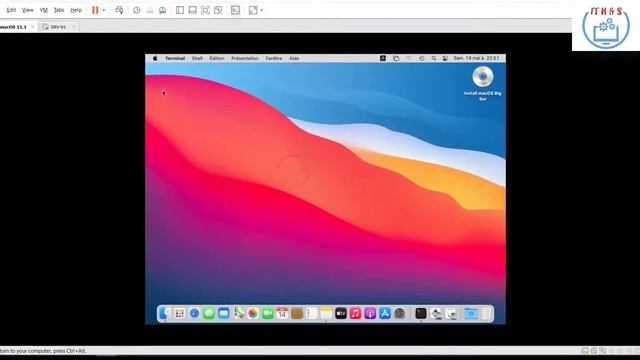Click the Spotlight search icon in menu bar
The image size is (640, 360).
tap(434, 58)
